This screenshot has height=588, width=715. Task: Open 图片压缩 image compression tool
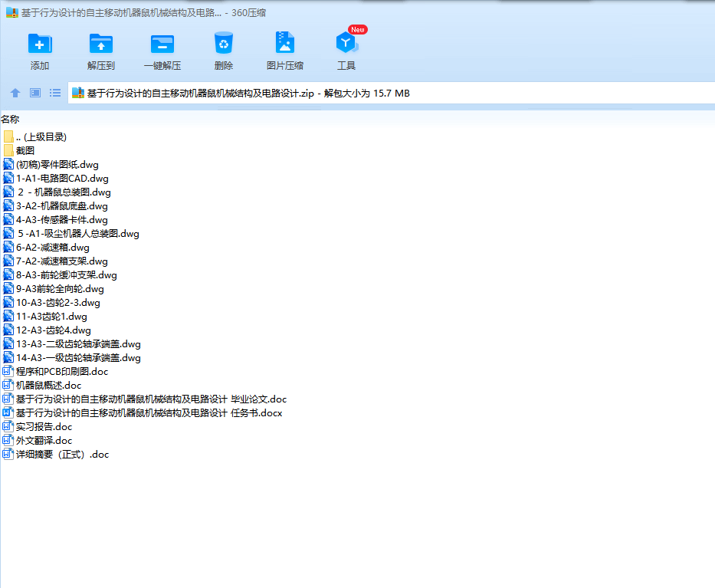coord(285,44)
